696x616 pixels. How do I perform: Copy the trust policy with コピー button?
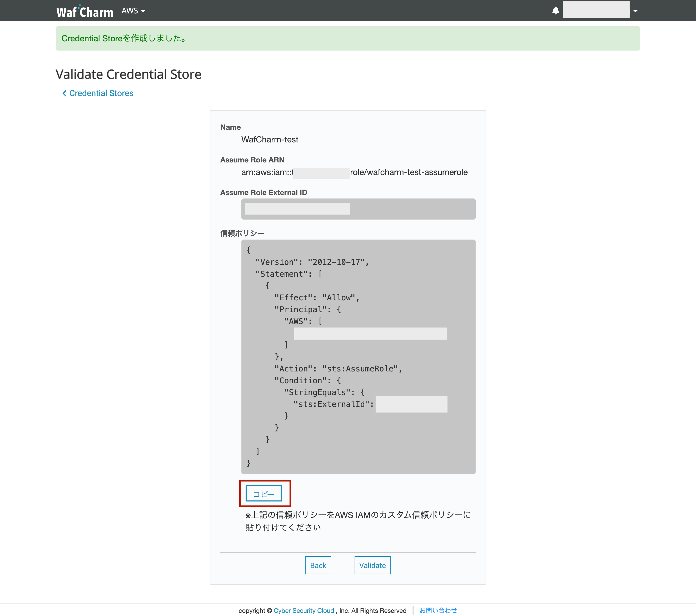pos(263,493)
